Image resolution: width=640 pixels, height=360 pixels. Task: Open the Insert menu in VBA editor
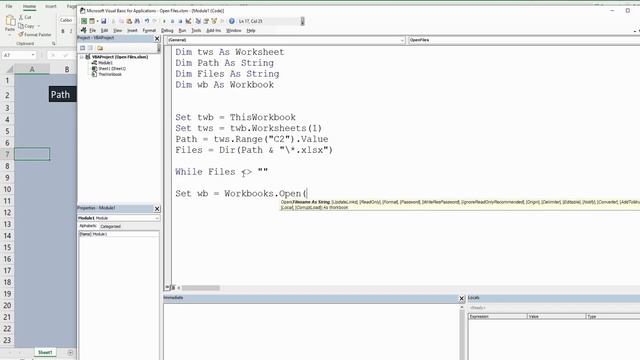pos(132,31)
